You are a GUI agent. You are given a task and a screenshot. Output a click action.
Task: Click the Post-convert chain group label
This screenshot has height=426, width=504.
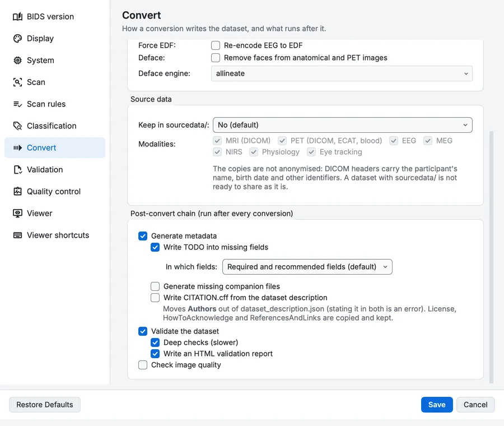[x=212, y=214]
